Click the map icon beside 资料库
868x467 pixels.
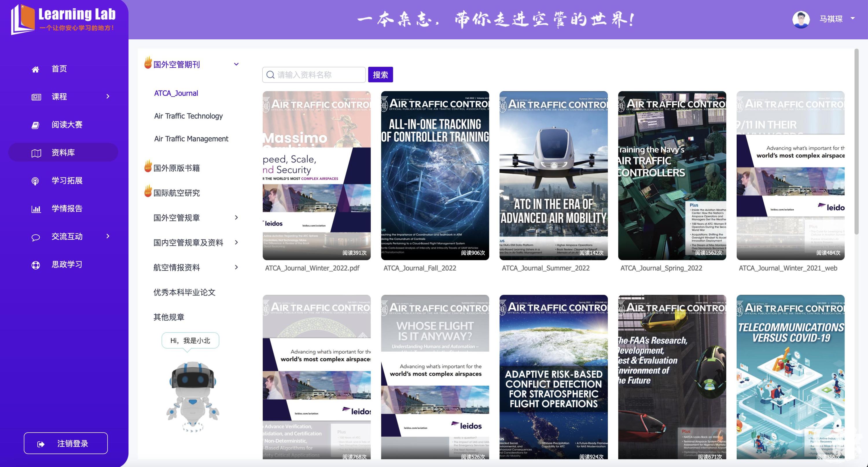[x=36, y=153]
